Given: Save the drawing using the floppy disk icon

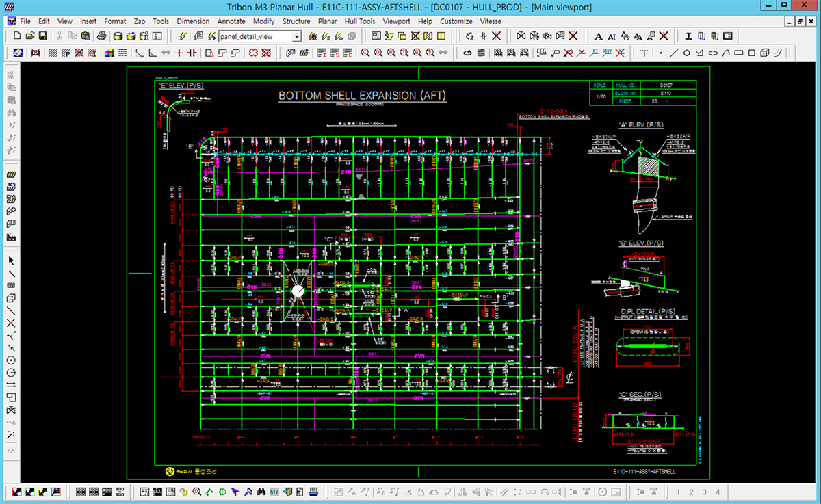Looking at the screenshot, I should 42,36.
